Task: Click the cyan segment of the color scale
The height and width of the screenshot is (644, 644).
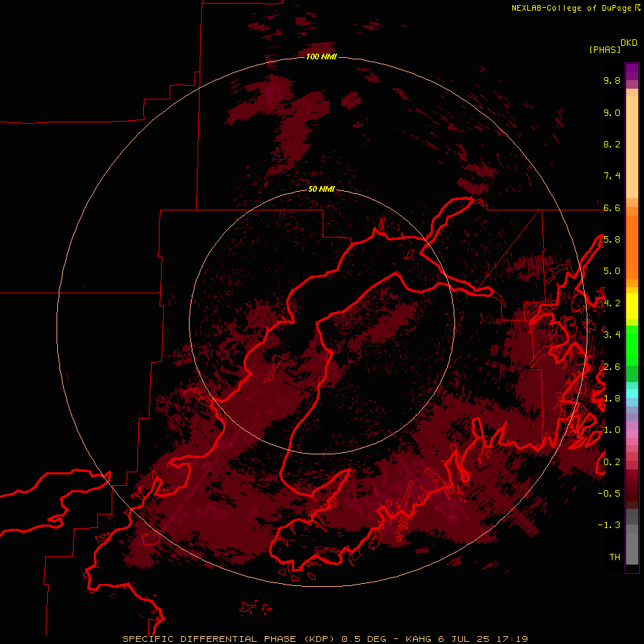Action: [x=632, y=394]
